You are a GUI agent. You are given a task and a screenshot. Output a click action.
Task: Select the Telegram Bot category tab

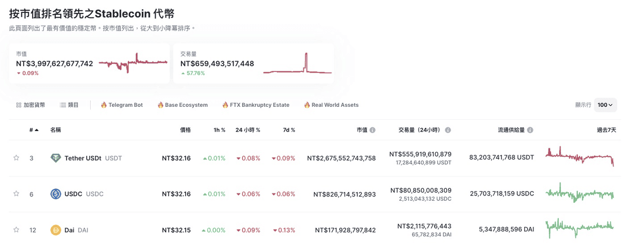[122, 105]
